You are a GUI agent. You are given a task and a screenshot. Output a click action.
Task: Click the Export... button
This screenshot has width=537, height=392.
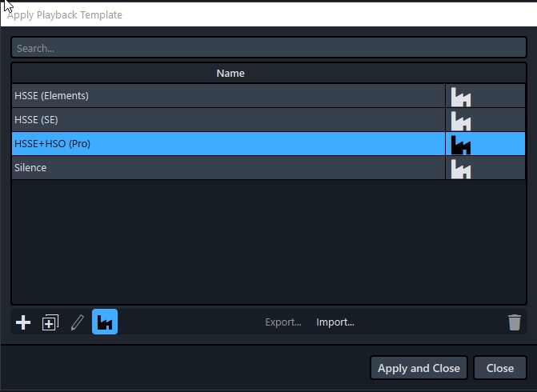[x=283, y=322]
